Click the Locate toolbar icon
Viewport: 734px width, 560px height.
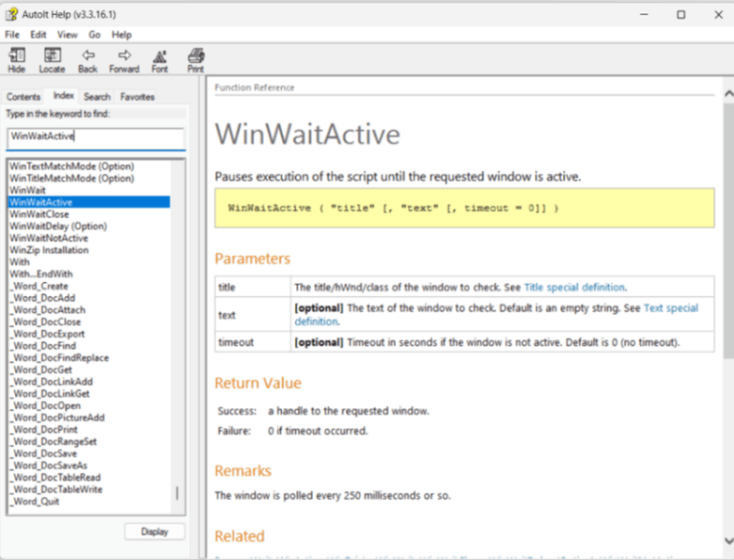click(x=52, y=60)
